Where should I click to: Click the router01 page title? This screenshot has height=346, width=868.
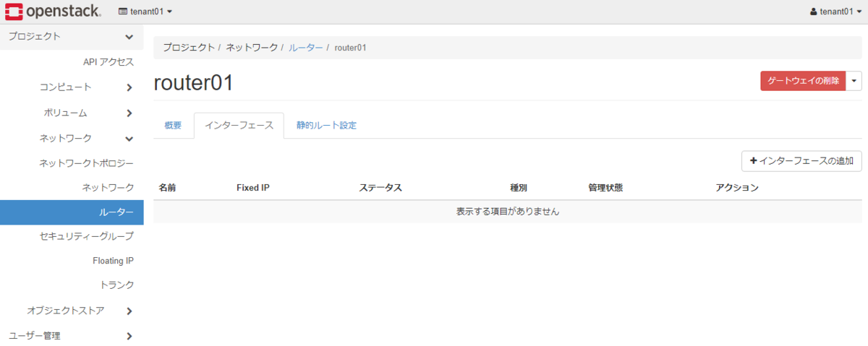[x=194, y=83]
